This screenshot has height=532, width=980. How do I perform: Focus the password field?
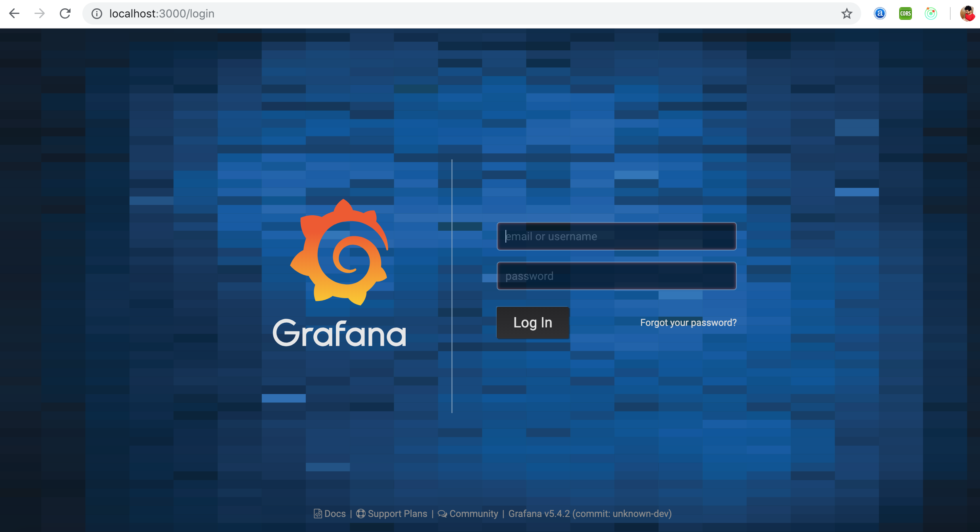(616, 276)
